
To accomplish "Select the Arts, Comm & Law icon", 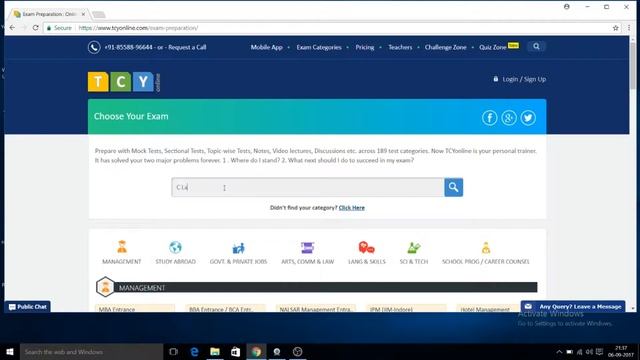I will pyautogui.click(x=307, y=247).
